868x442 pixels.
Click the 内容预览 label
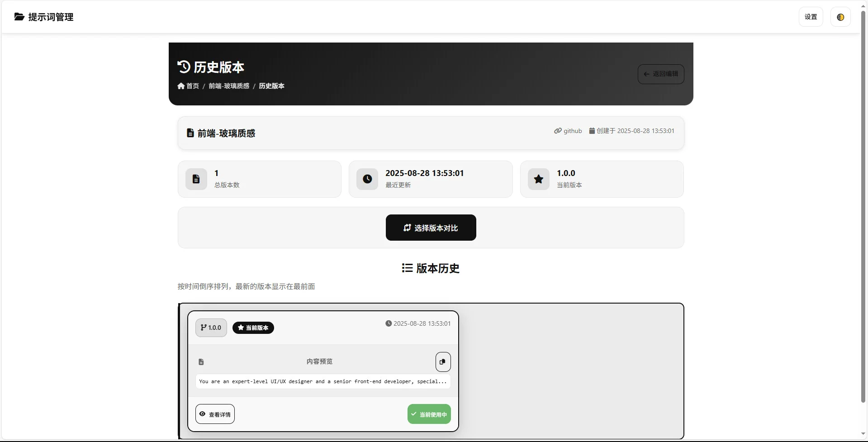pyautogui.click(x=319, y=361)
